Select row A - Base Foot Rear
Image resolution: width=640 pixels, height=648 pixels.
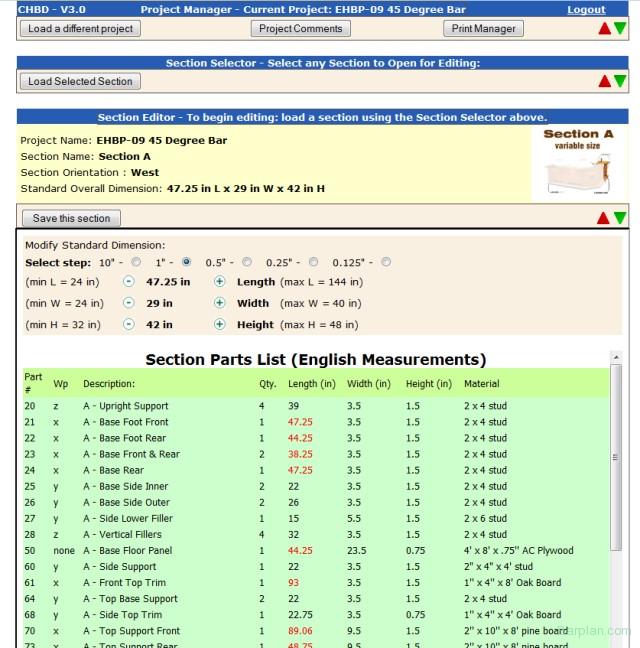pyautogui.click(x=316, y=438)
